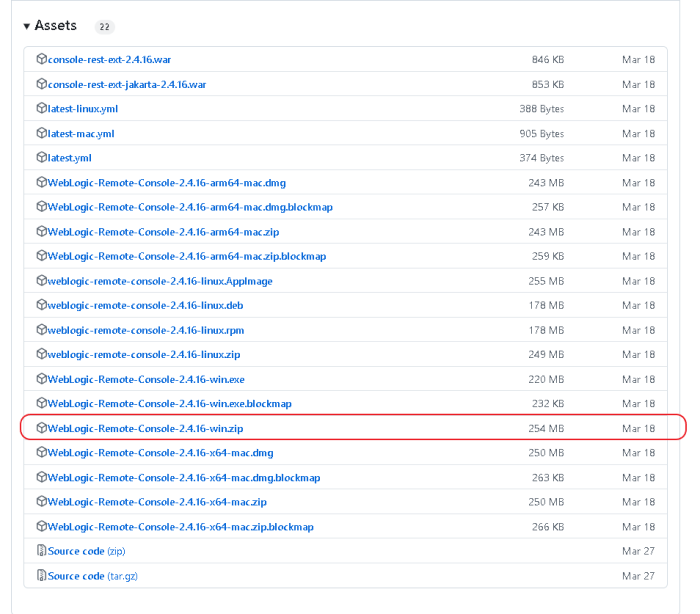The height and width of the screenshot is (614, 700).
Task: Click package icon beside x64-mac.dmg file
Action: point(42,452)
